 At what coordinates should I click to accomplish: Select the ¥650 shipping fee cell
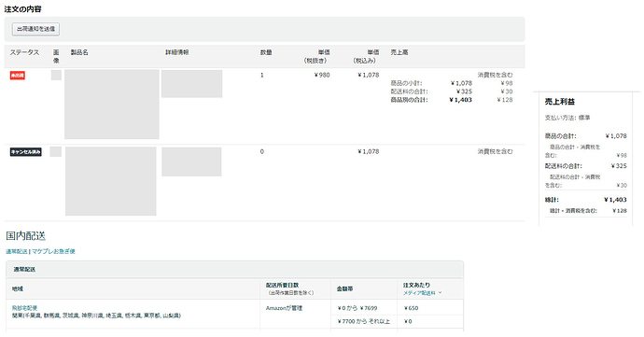coord(411,308)
